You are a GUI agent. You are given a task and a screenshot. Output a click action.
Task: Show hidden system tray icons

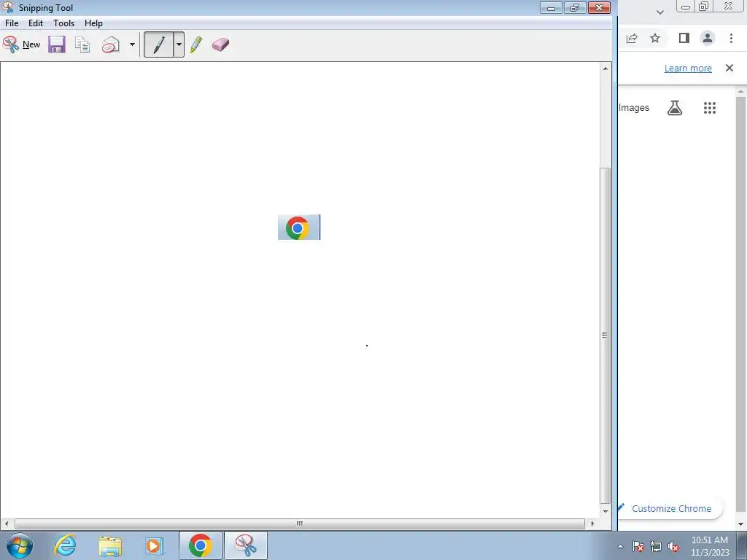(620, 546)
